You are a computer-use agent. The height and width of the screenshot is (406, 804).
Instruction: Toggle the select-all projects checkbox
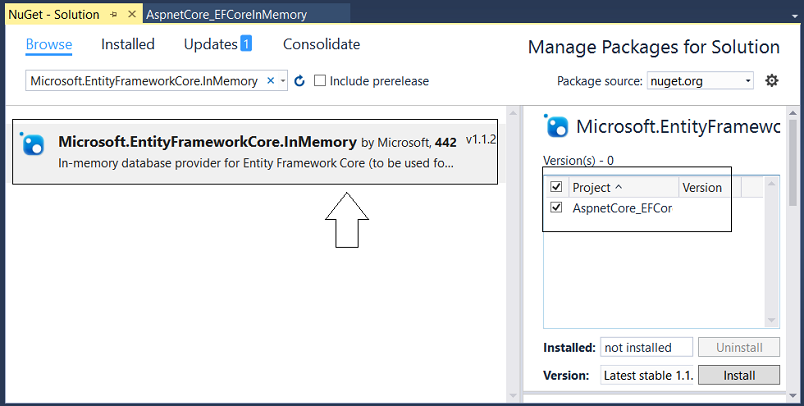tap(556, 187)
